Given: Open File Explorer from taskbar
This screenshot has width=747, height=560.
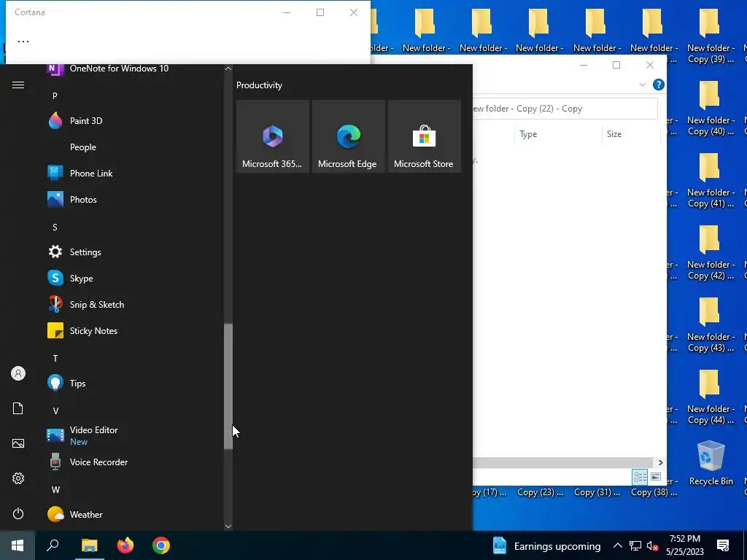Looking at the screenshot, I should [x=89, y=545].
